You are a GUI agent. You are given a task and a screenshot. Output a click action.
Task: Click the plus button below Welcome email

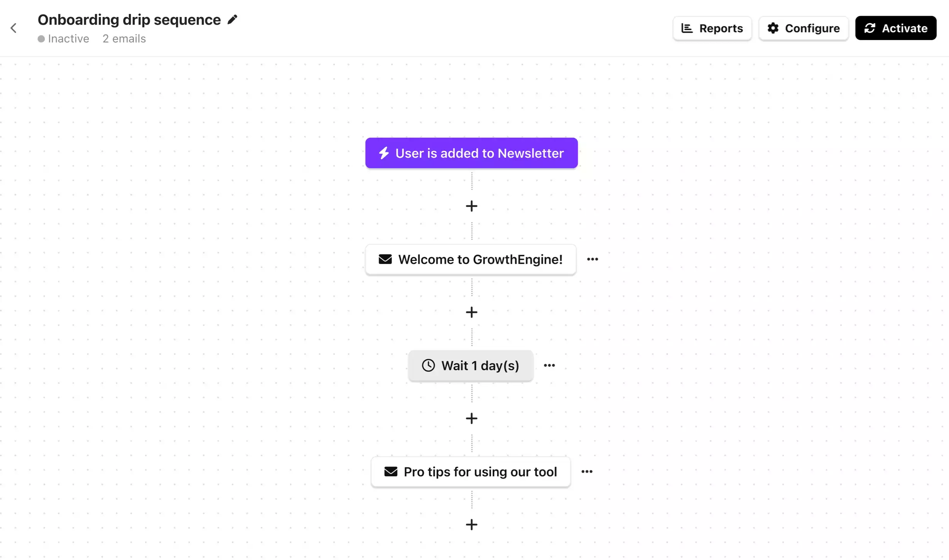471,312
